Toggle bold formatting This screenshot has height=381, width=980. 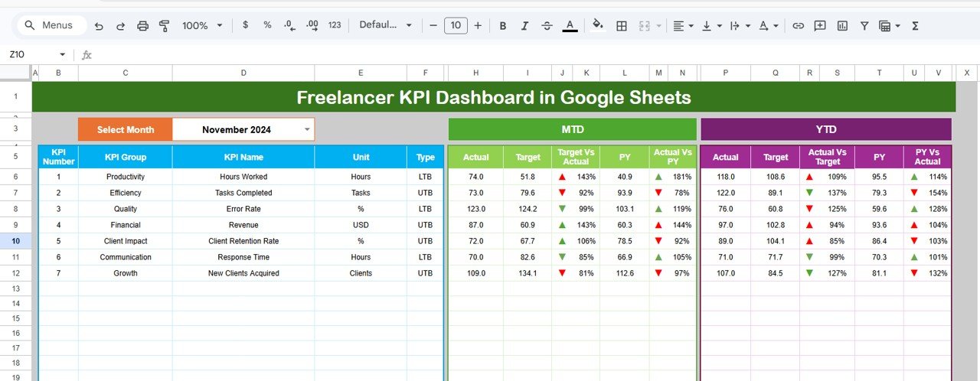tap(503, 25)
